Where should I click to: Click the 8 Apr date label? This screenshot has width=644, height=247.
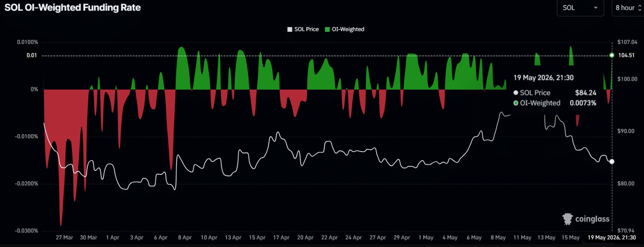pos(185,237)
